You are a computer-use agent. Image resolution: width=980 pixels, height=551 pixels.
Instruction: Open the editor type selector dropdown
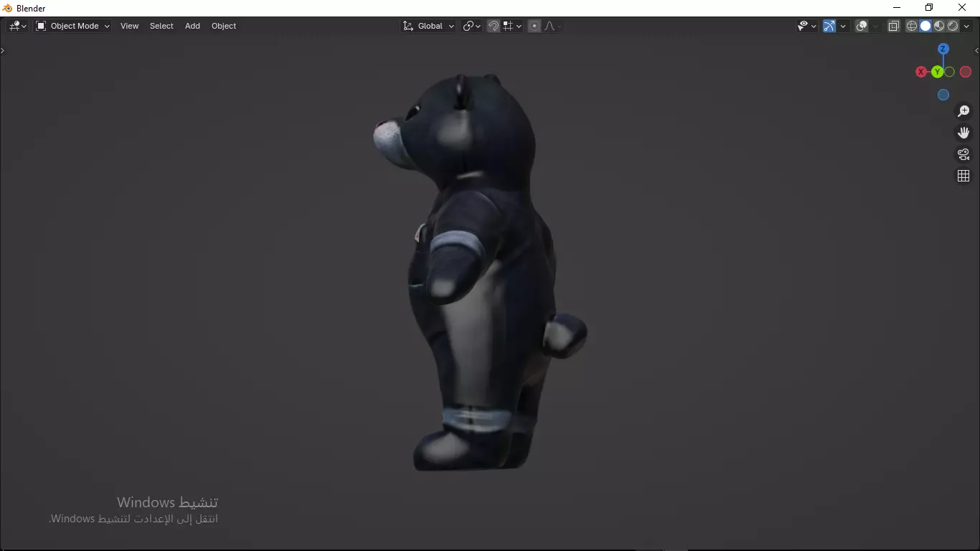click(x=17, y=26)
